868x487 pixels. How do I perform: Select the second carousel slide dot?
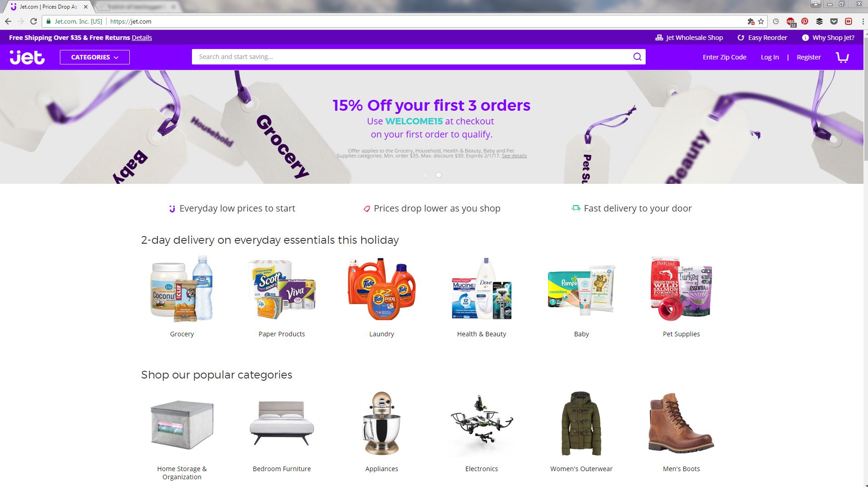point(439,175)
